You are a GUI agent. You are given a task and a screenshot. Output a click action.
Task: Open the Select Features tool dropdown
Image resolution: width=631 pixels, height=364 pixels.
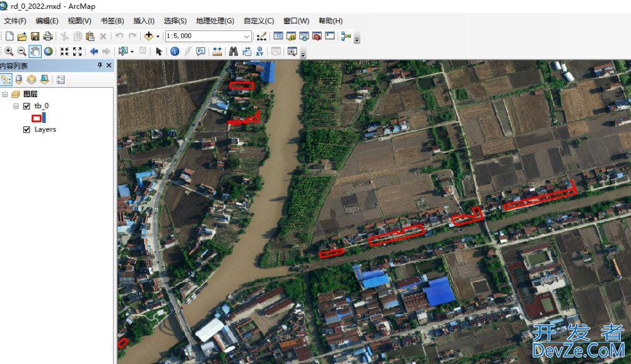pyautogui.click(x=132, y=52)
